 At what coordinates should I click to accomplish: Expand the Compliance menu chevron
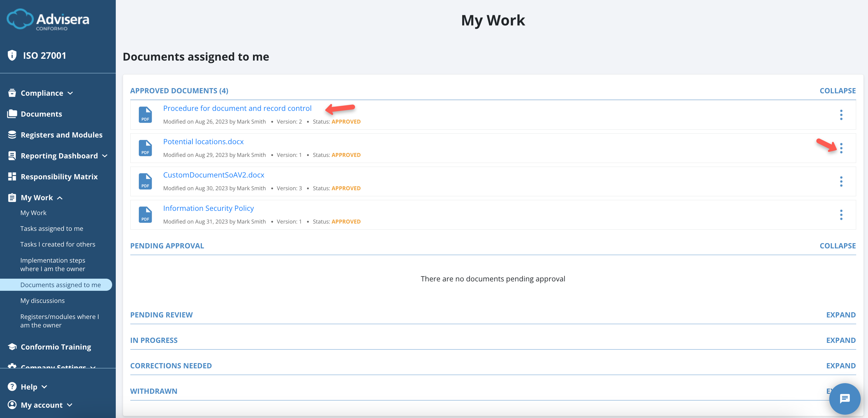(x=70, y=93)
